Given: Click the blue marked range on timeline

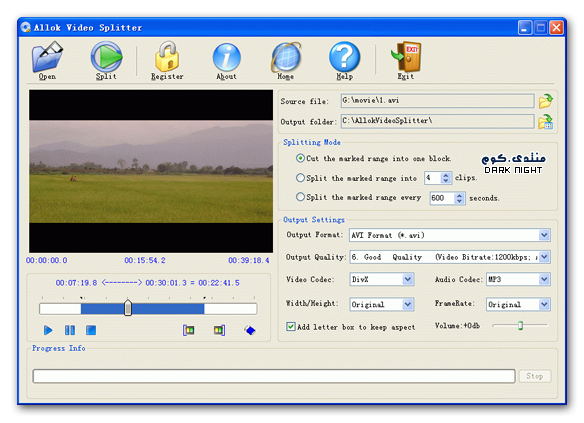Looking at the screenshot, I should (142, 309).
